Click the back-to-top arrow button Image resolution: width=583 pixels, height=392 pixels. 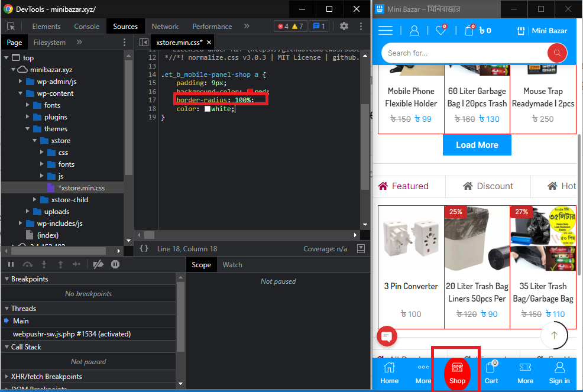pos(554,335)
